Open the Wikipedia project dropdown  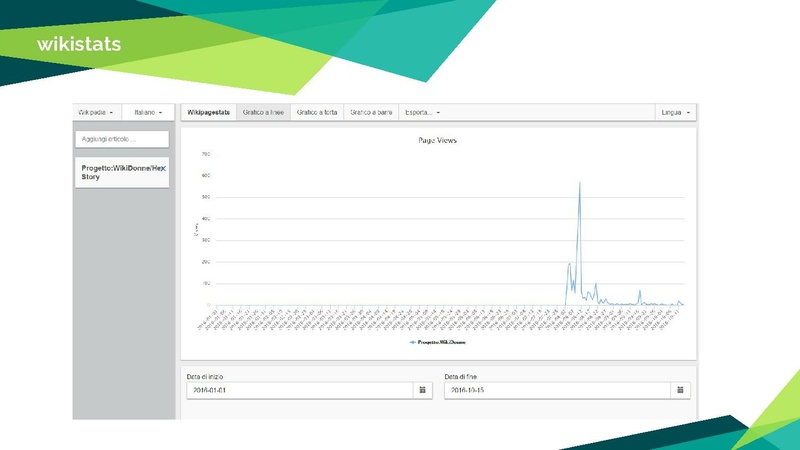point(98,112)
